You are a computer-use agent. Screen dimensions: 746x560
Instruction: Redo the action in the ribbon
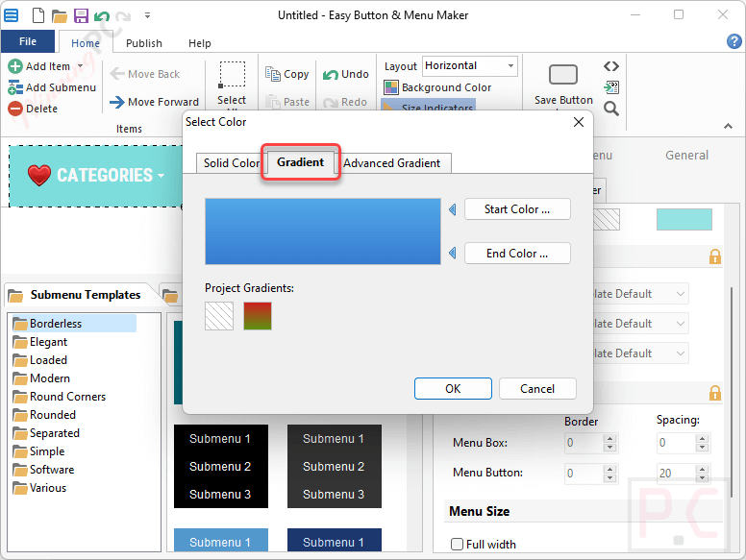(x=345, y=102)
